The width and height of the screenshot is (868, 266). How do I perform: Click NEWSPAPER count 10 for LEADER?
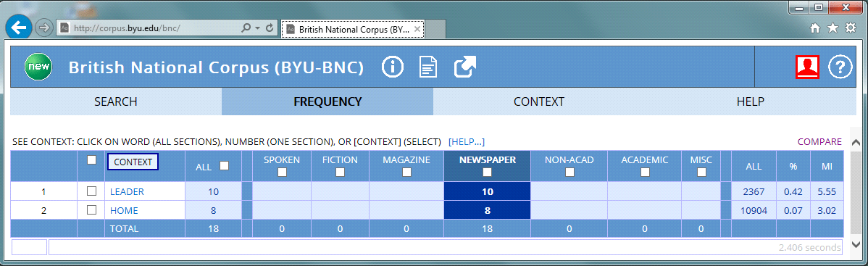click(487, 192)
